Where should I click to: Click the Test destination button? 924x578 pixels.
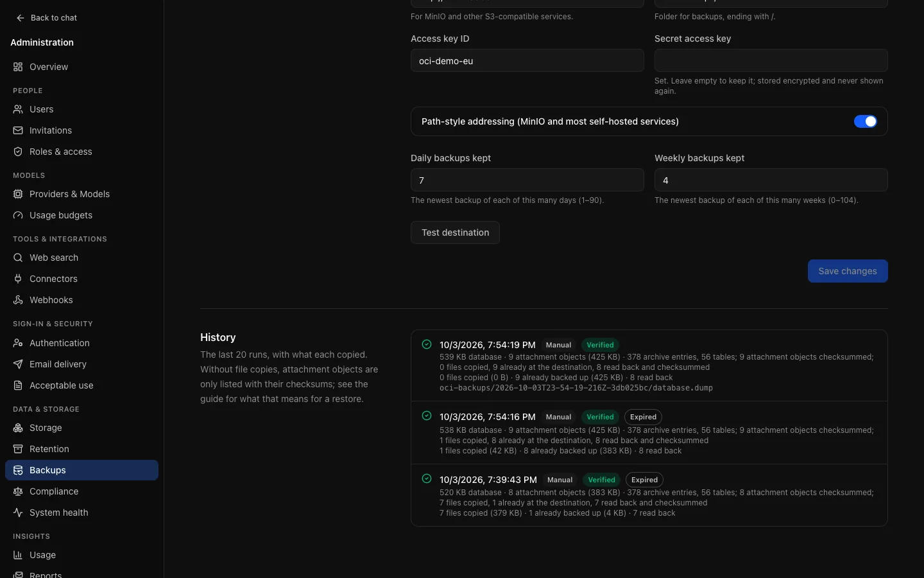click(x=455, y=232)
